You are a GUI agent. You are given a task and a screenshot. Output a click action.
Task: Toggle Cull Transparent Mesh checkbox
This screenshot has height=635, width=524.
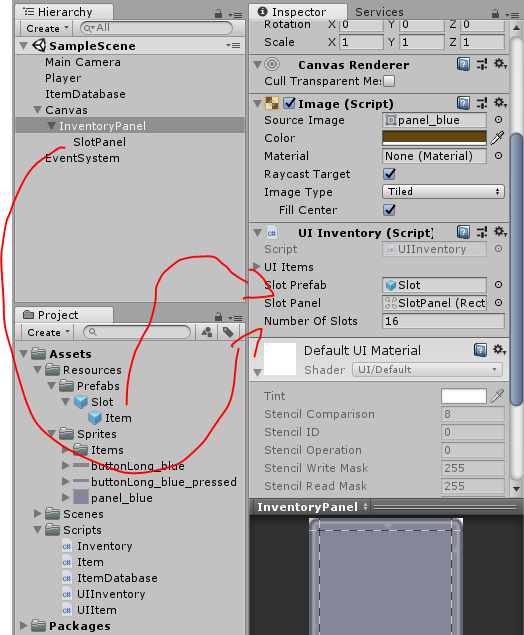coord(389,81)
